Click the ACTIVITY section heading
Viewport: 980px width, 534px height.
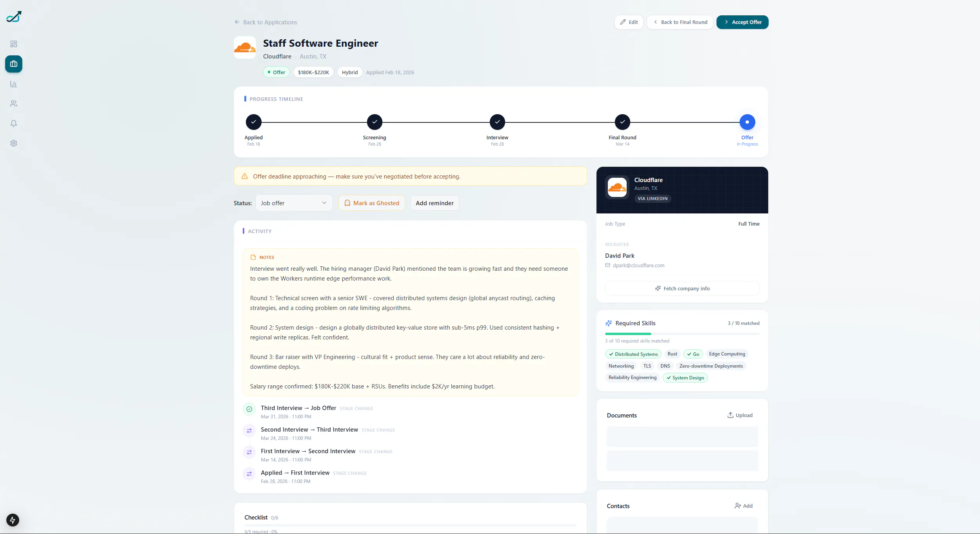260,231
